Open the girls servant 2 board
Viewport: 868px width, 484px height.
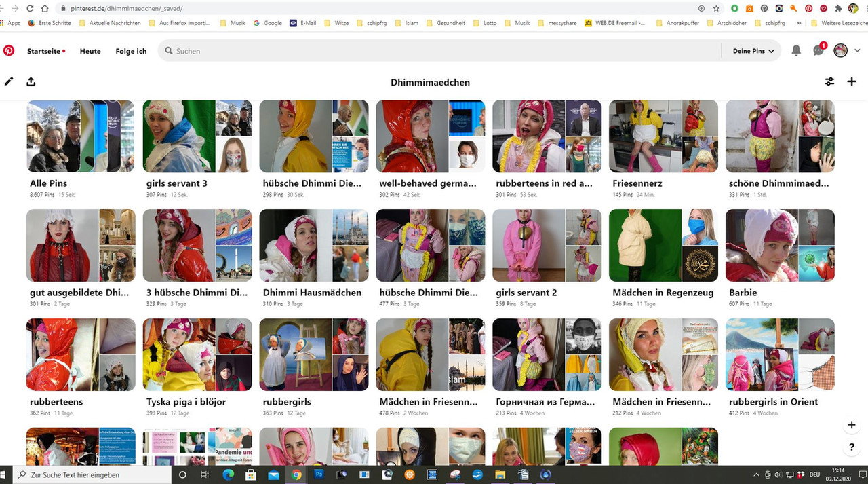point(547,258)
